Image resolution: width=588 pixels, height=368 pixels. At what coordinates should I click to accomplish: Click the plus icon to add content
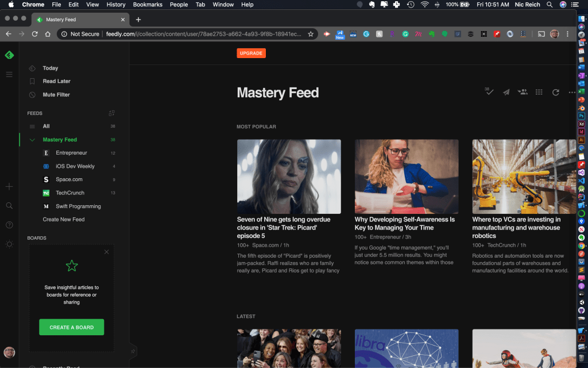pos(9,186)
